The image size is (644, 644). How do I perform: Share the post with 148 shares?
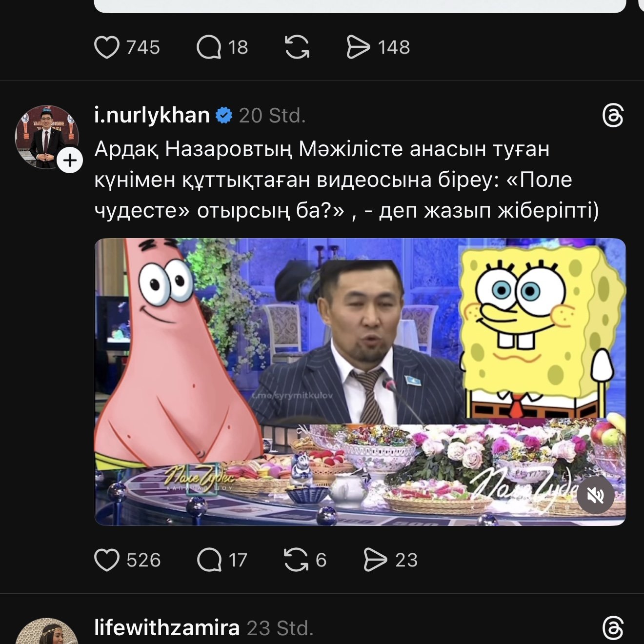358,47
